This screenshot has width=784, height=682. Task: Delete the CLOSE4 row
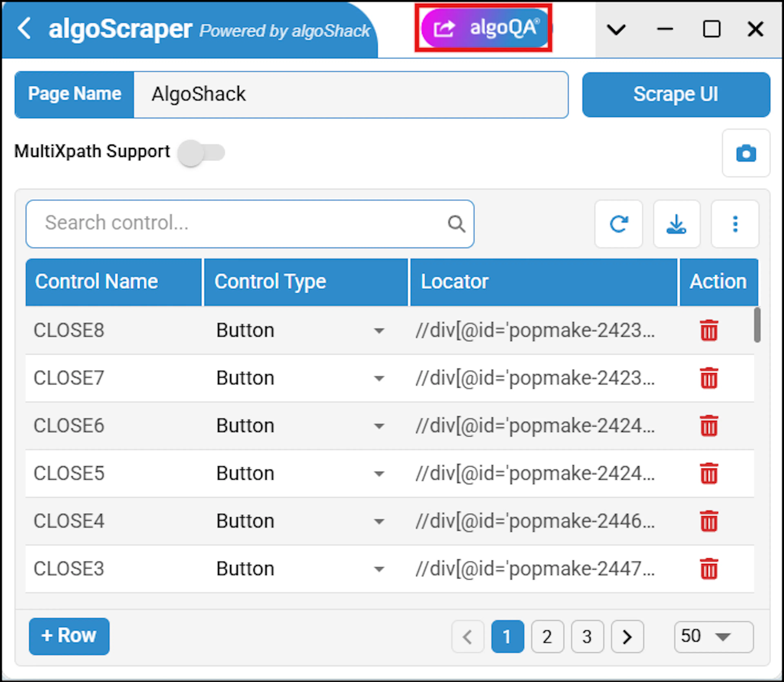click(709, 521)
